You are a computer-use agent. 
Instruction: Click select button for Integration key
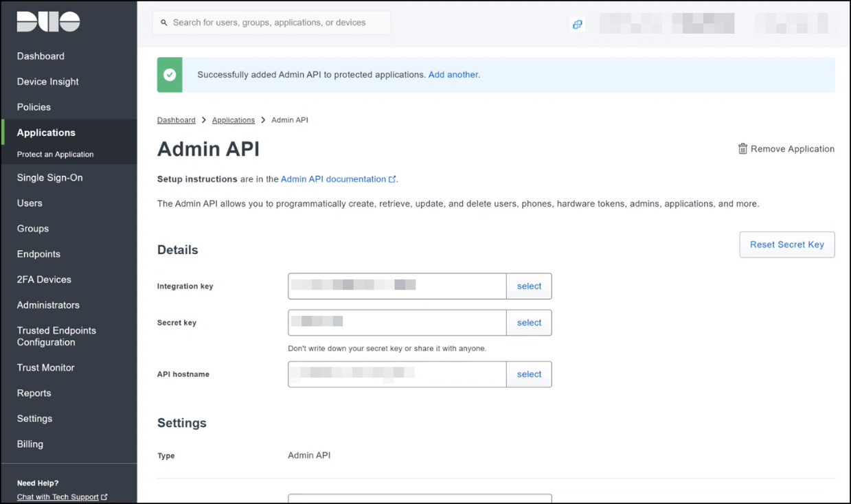point(529,286)
